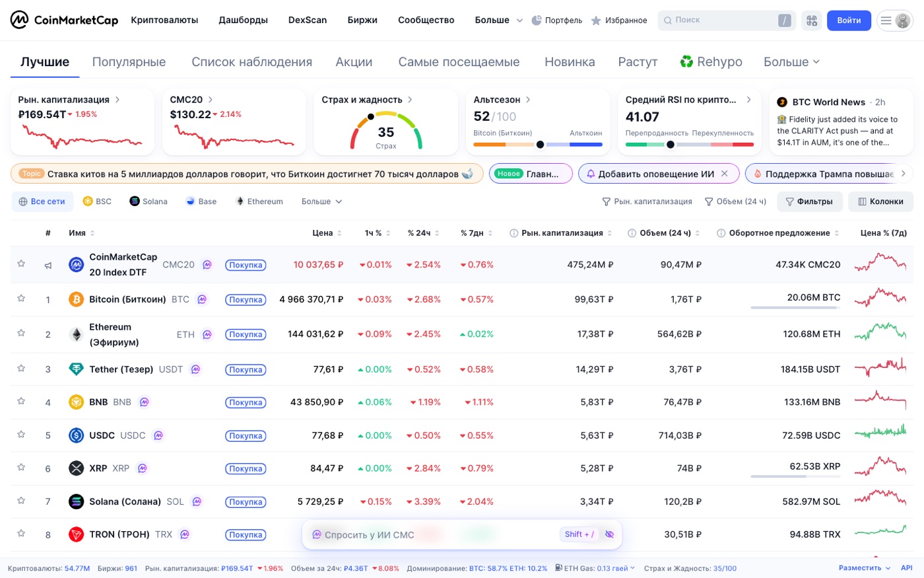Switch to the Популярные tab
This screenshot has width=924, height=578.
pos(129,62)
